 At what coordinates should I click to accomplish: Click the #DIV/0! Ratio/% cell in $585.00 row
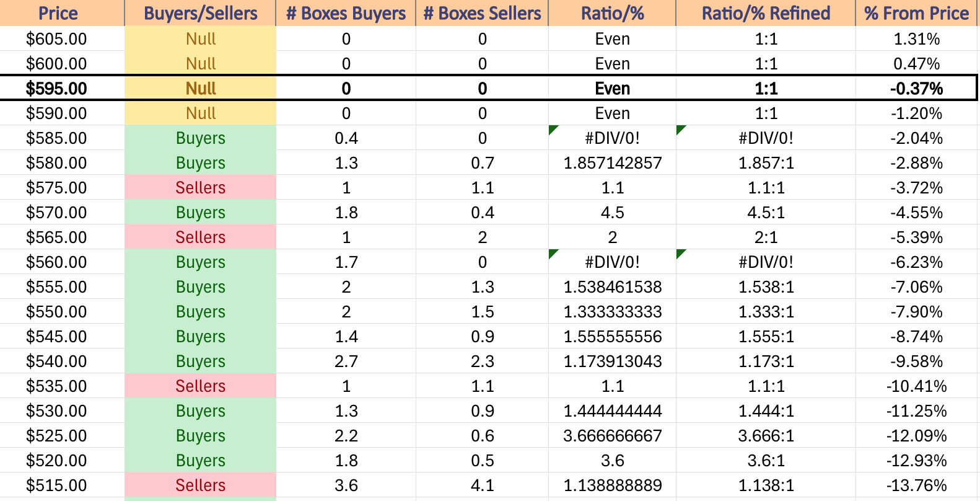click(612, 138)
